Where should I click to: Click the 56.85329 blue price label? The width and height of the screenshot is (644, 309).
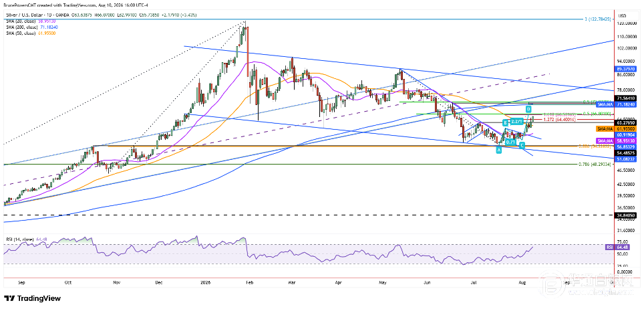tap(627, 146)
